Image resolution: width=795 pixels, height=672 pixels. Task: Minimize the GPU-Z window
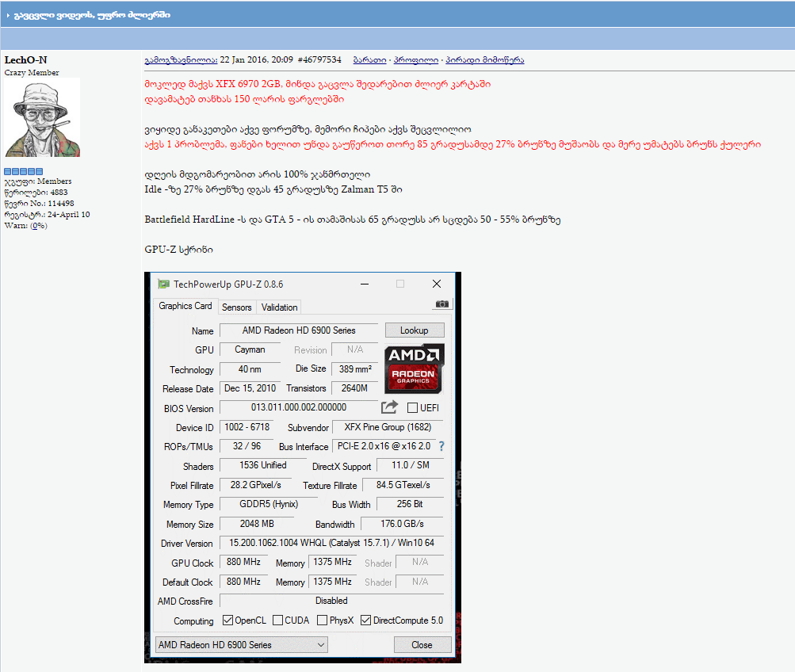tap(365, 284)
